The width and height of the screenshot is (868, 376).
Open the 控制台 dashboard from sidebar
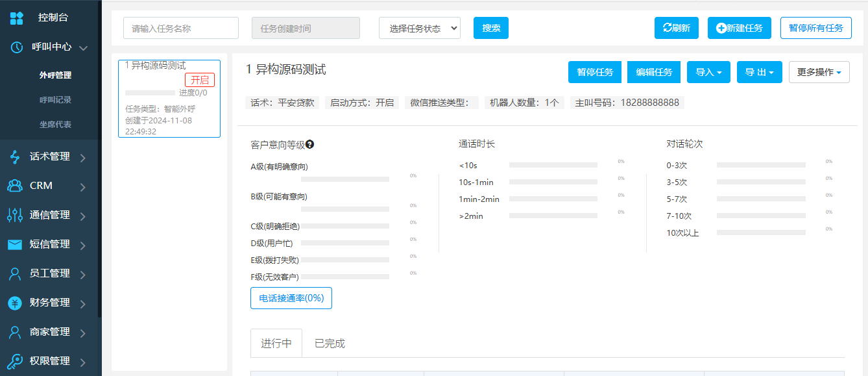click(16, 18)
